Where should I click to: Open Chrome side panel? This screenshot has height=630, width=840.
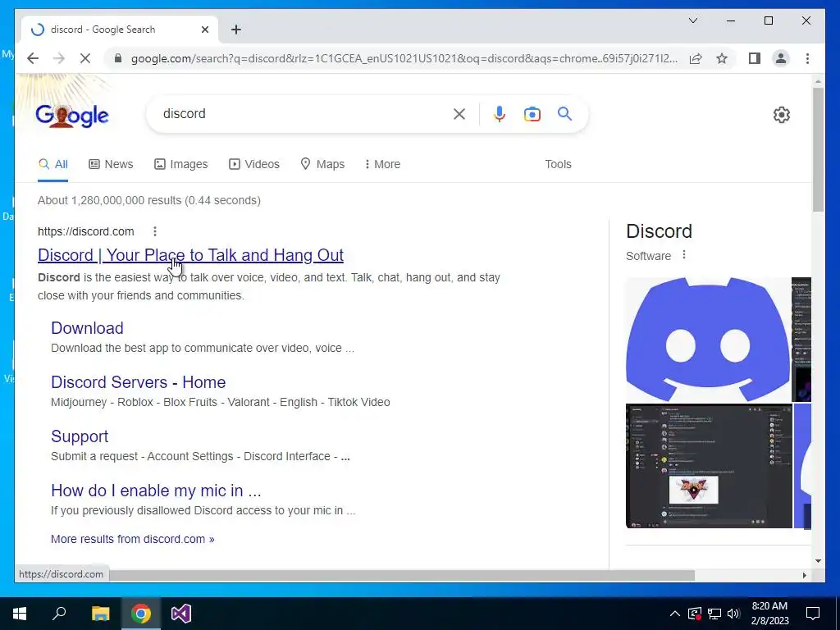tap(755, 58)
